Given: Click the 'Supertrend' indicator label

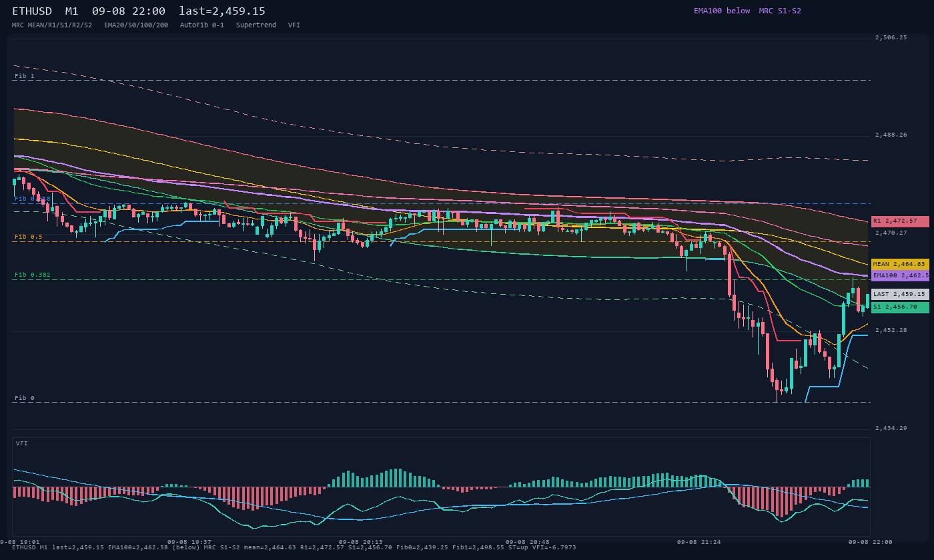Looking at the screenshot, I should pos(256,25).
